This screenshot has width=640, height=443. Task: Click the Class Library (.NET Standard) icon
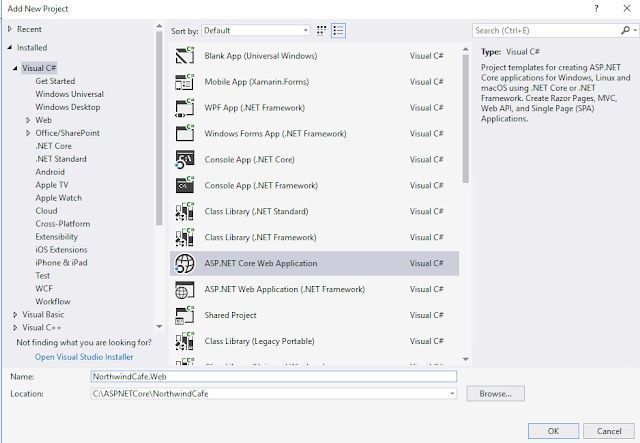(x=184, y=211)
